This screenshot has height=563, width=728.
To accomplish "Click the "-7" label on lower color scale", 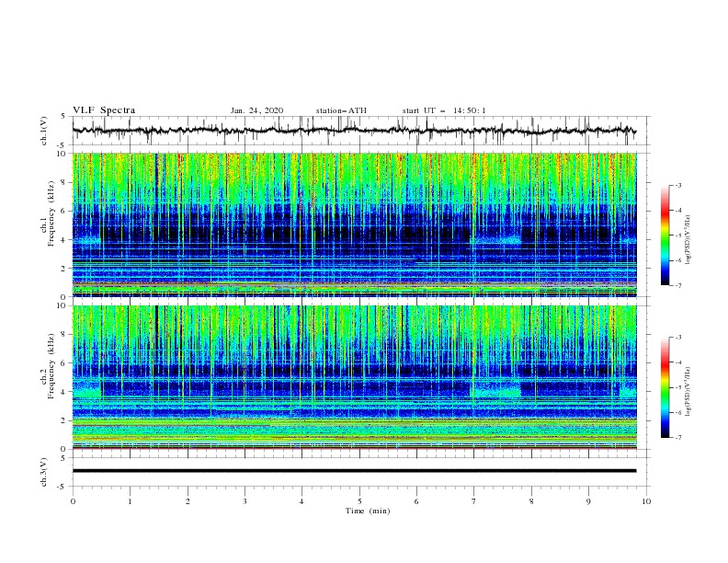I will click(677, 438).
